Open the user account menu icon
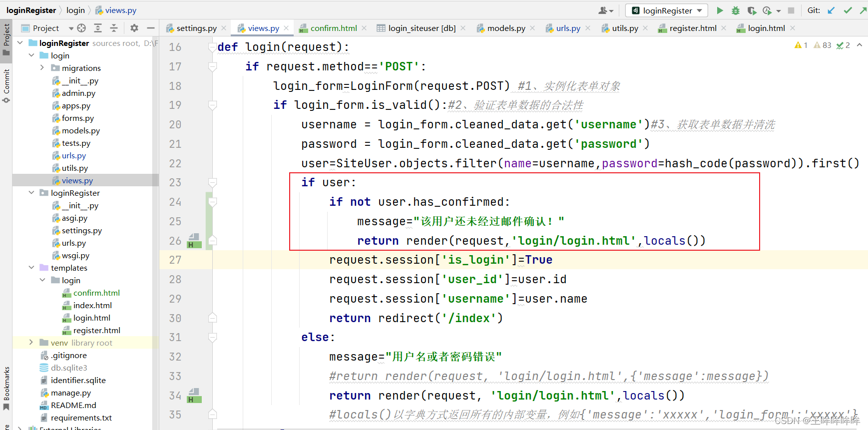 (606, 10)
